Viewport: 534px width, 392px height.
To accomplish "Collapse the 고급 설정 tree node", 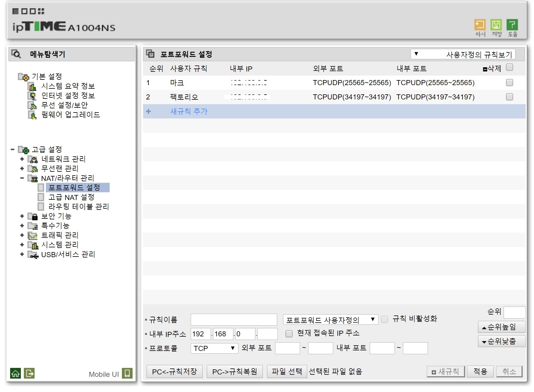I will (13, 149).
